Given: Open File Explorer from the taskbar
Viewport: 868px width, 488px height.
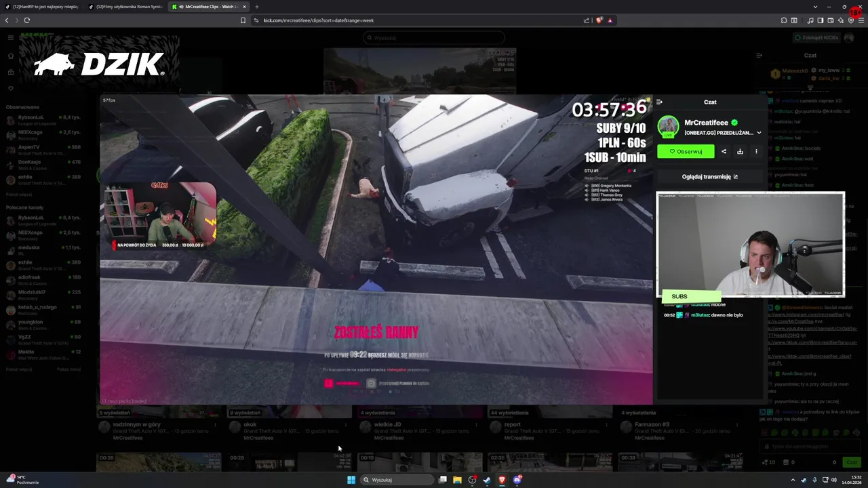Looking at the screenshot, I should coord(458,480).
